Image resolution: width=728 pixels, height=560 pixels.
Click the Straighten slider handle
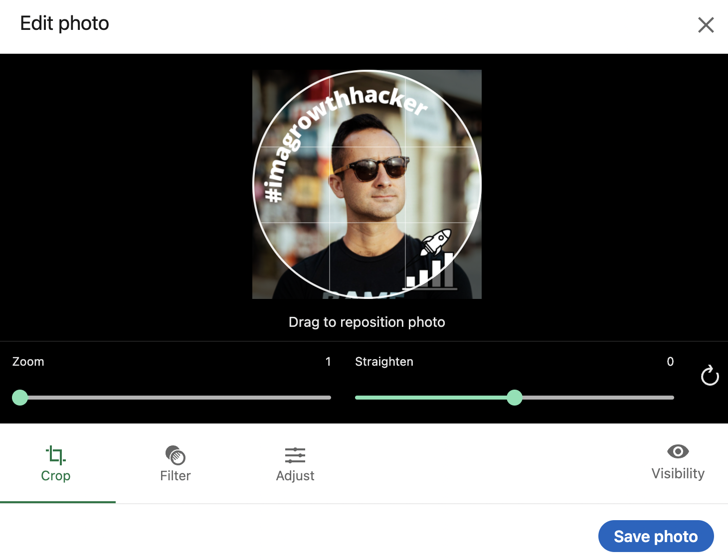pos(514,398)
